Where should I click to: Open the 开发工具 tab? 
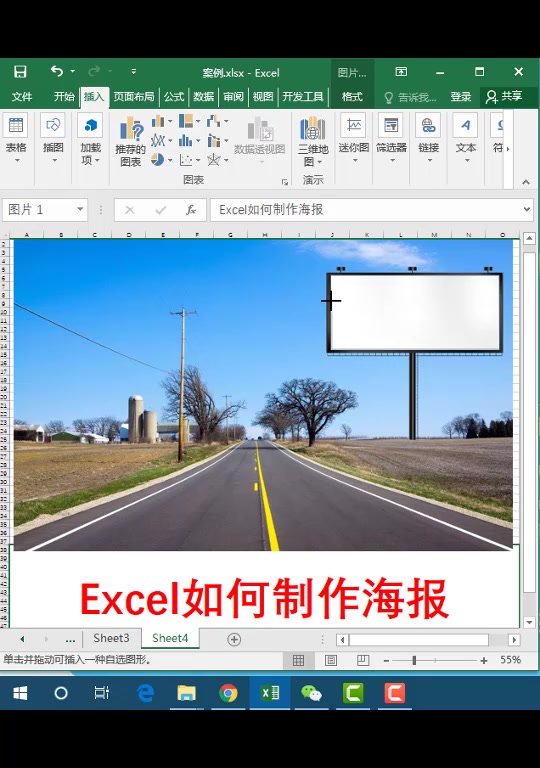303,96
